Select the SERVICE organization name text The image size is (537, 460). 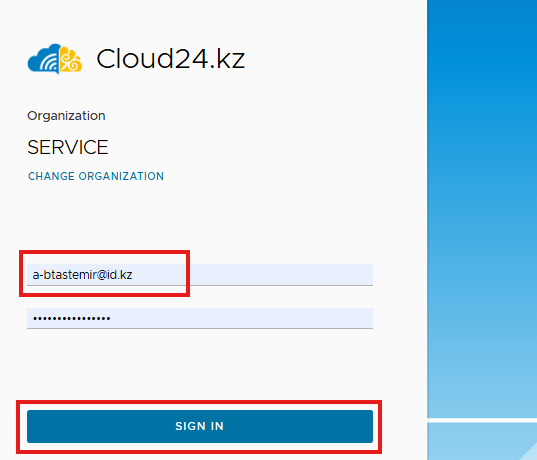click(68, 147)
